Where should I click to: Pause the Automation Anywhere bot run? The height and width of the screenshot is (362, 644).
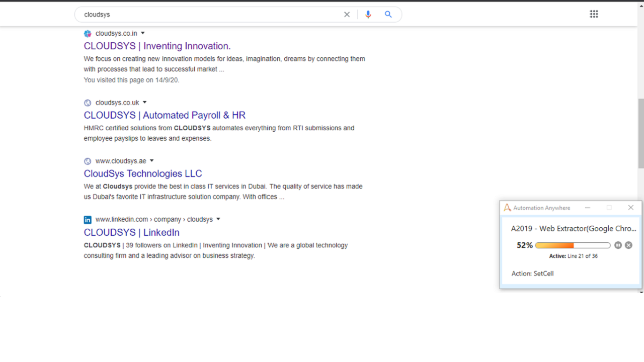pyautogui.click(x=618, y=245)
